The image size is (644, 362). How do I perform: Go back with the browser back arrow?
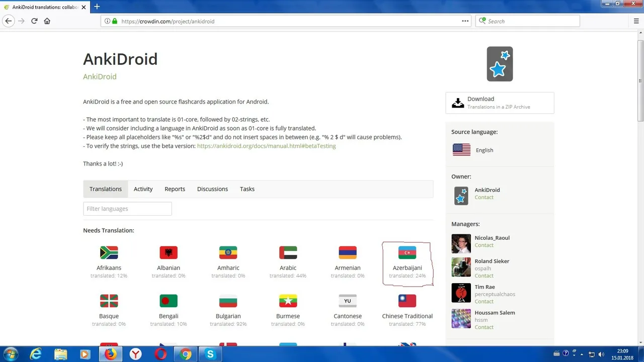tap(9, 21)
